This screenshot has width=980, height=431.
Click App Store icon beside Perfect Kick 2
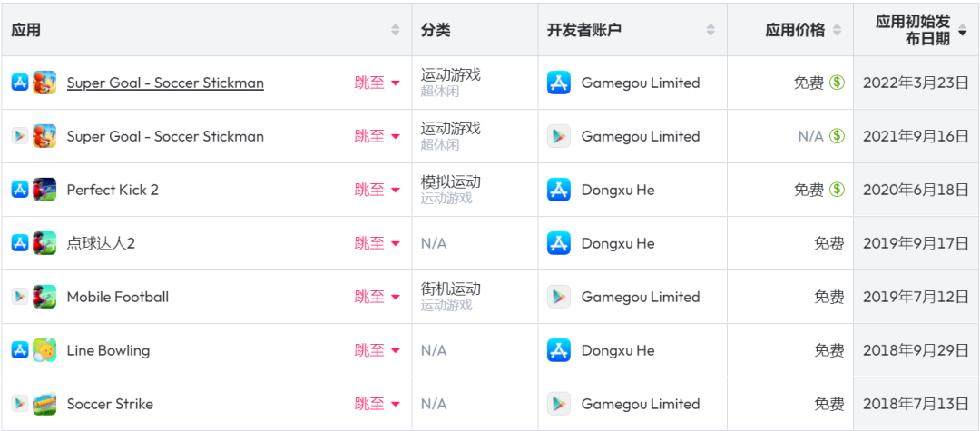[x=20, y=190]
